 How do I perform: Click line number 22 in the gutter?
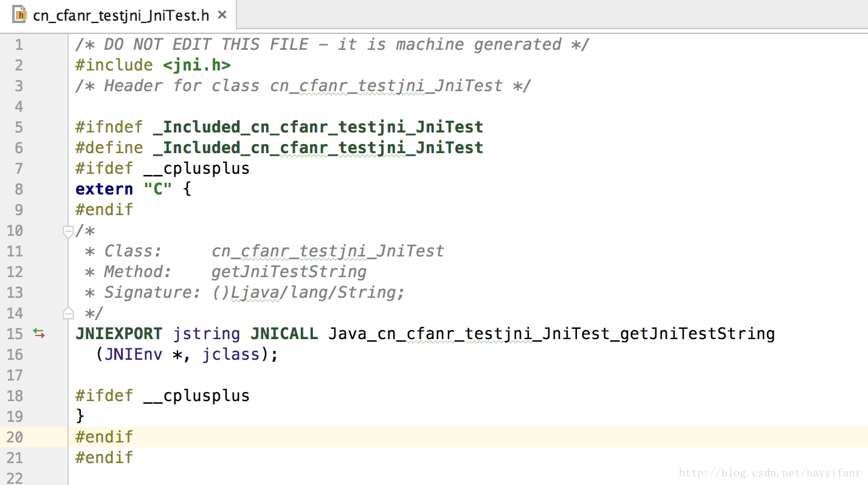point(15,478)
